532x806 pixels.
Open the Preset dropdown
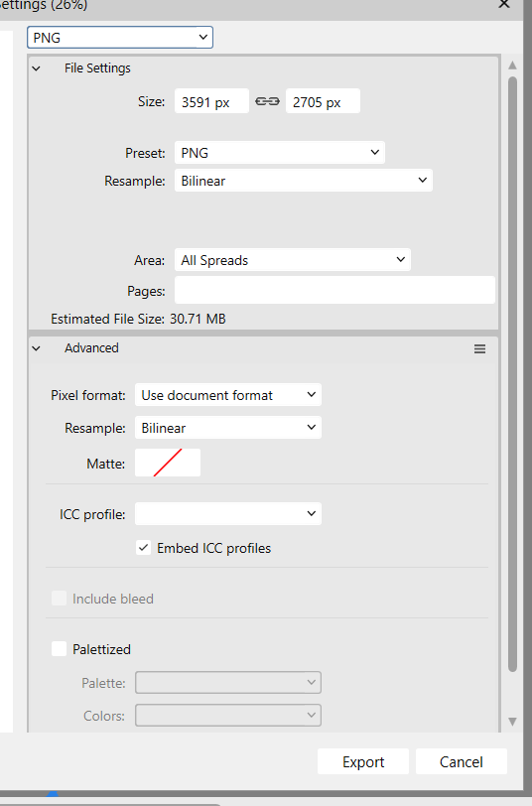coord(280,153)
